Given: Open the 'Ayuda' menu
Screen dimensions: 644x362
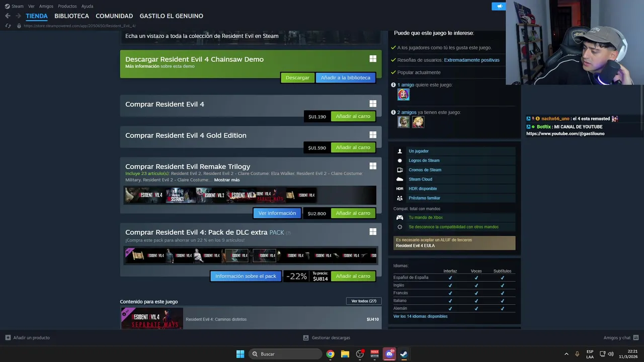Looking at the screenshot, I should point(88,6).
